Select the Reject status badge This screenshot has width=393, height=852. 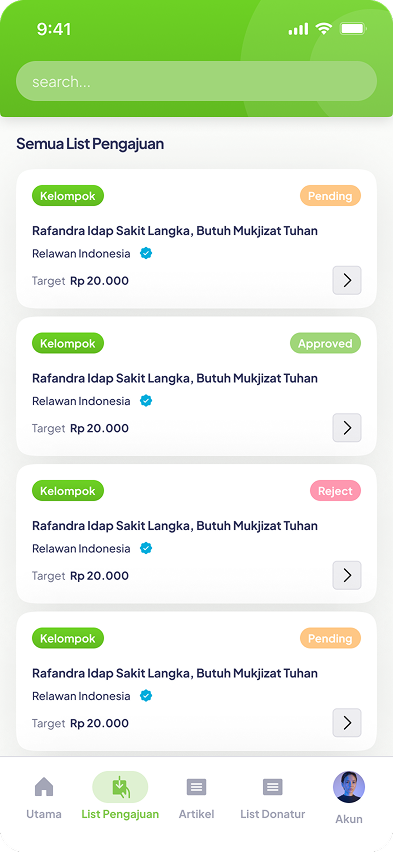(335, 491)
